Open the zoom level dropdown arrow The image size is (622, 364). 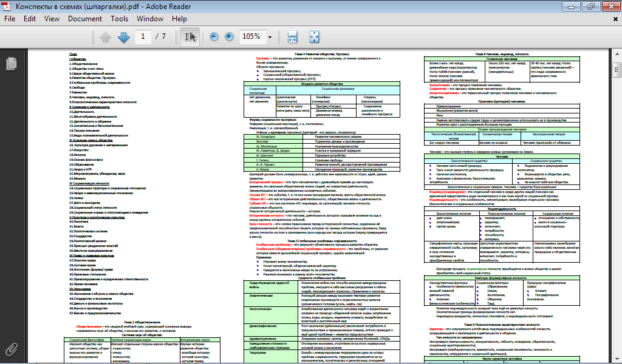coord(270,37)
